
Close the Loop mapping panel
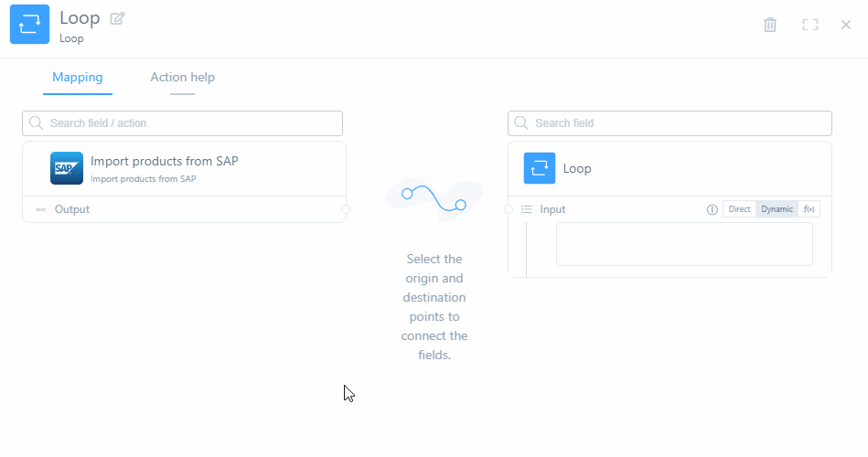[846, 25]
